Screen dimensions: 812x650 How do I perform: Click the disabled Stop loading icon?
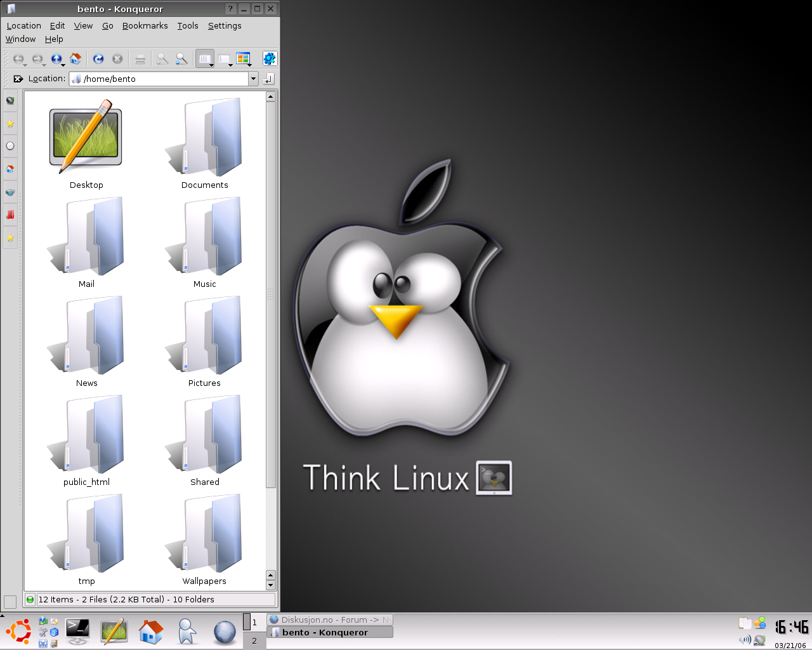(x=117, y=59)
